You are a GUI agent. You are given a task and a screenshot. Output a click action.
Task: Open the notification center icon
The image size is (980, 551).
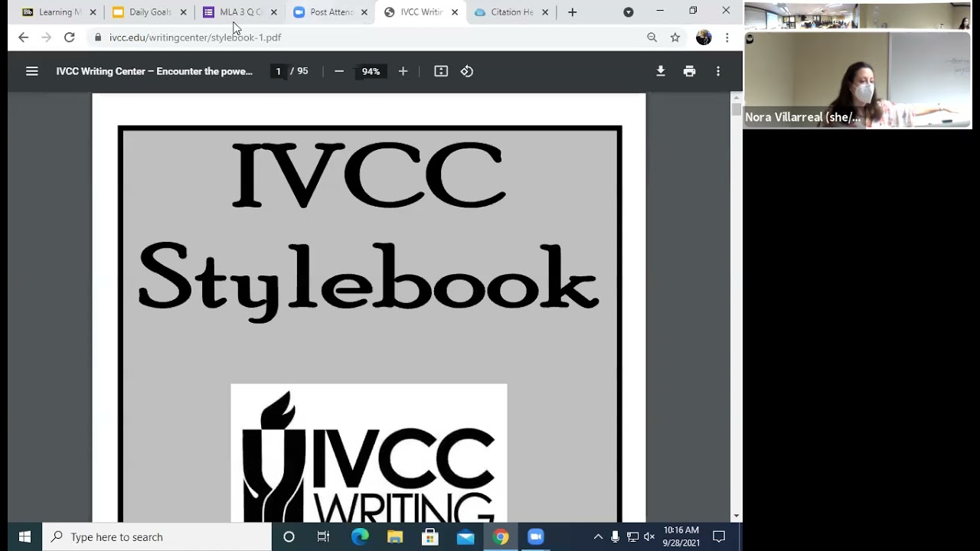point(719,536)
